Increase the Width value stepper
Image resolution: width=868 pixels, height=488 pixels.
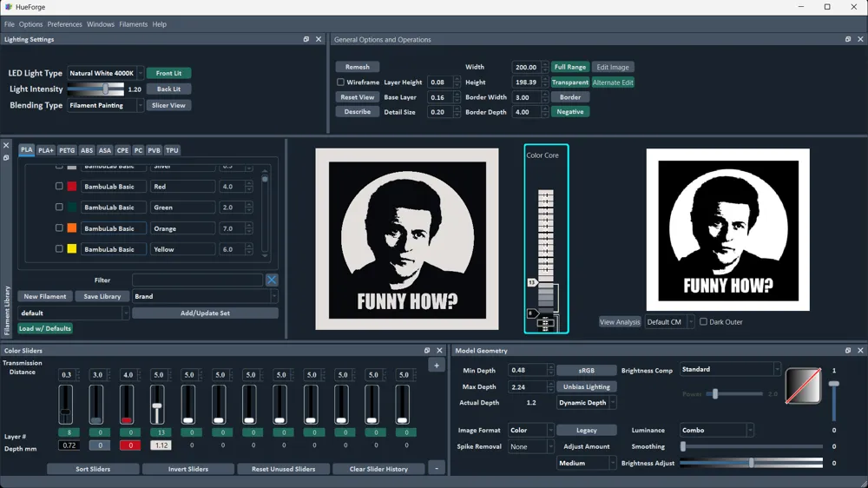[x=545, y=64]
